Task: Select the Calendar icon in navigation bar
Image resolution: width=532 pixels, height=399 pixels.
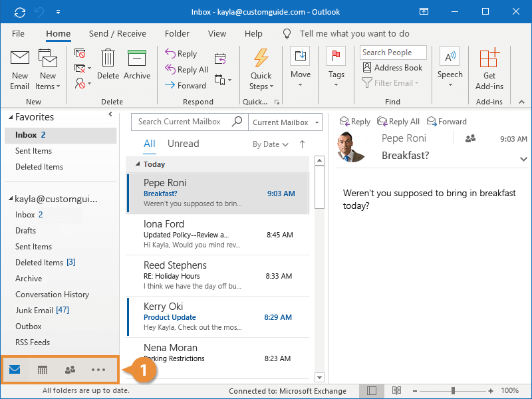Action: 43,369
